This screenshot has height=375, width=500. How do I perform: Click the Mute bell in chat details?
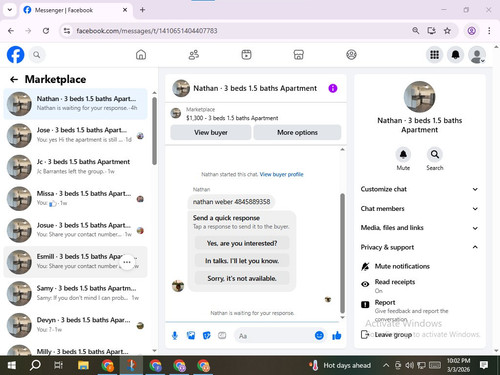[403, 154]
